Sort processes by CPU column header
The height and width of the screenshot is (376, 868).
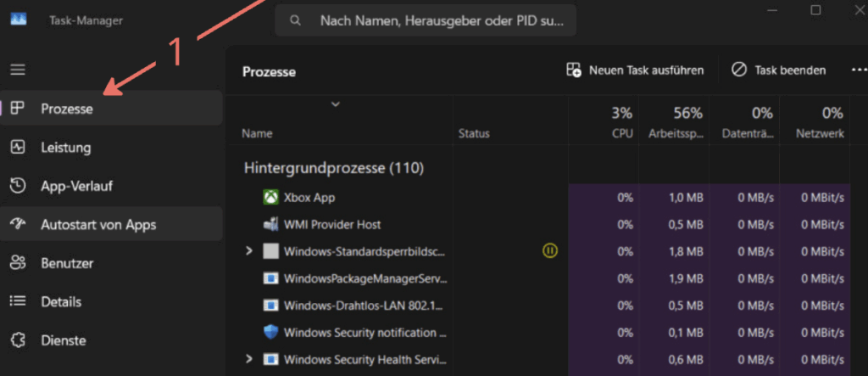tap(604, 122)
